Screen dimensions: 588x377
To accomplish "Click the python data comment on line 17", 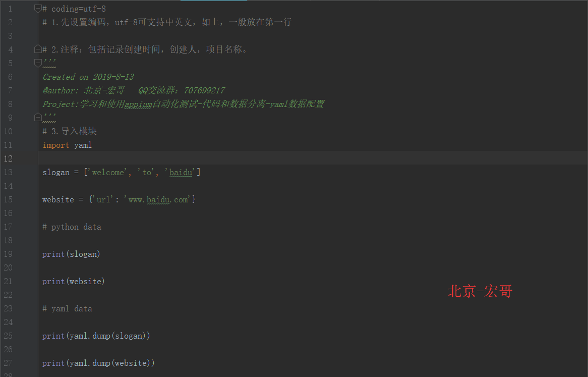I will 72,227.
